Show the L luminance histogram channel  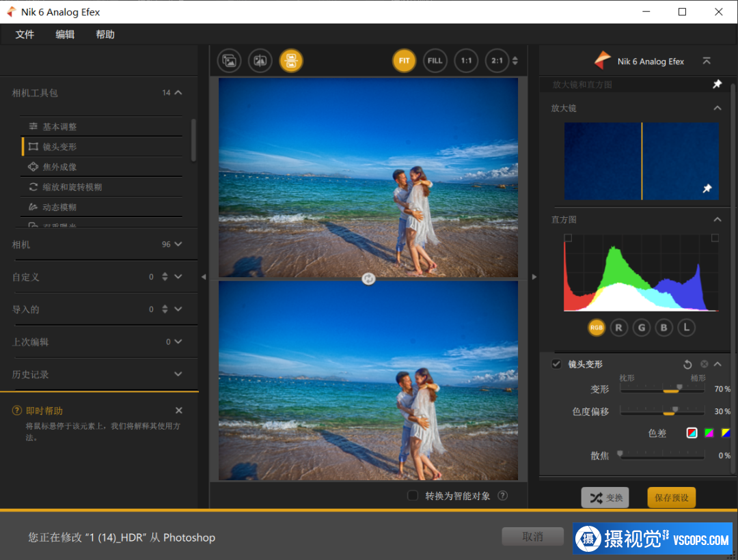(x=687, y=328)
